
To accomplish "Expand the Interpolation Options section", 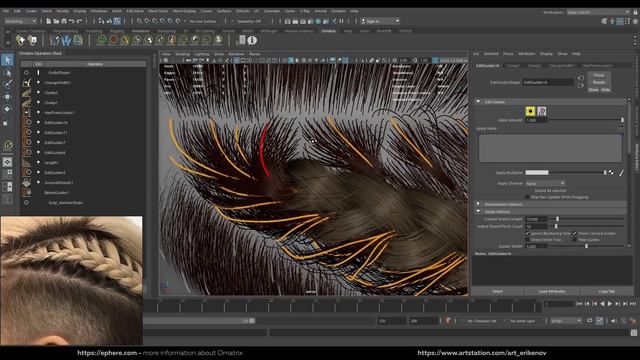I will 478,204.
